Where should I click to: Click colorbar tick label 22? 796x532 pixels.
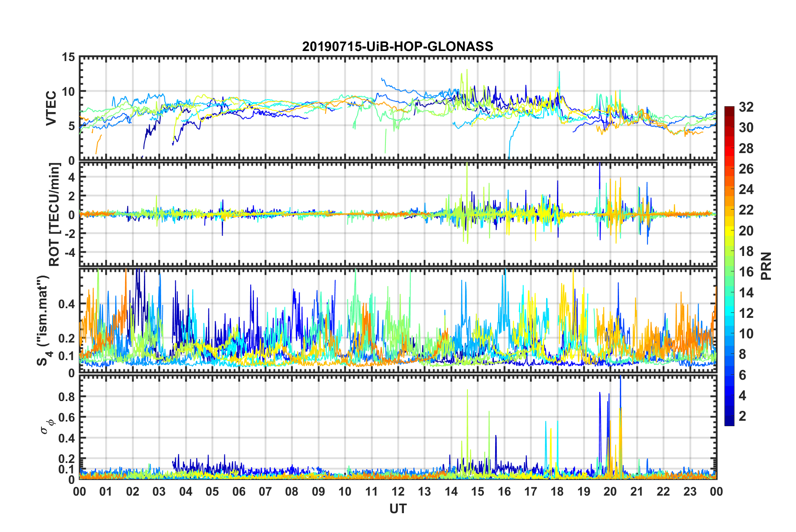[x=746, y=210]
